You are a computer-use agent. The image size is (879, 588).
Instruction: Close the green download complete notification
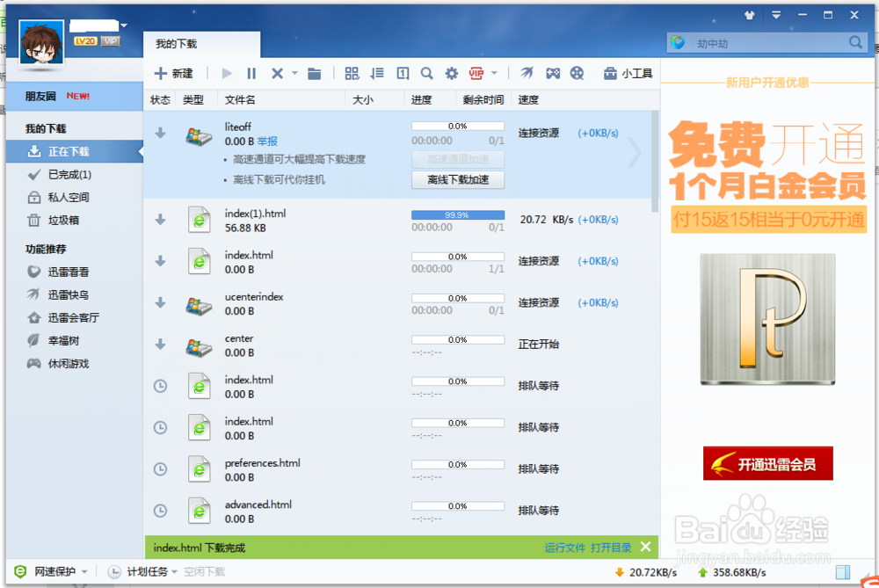tap(646, 547)
